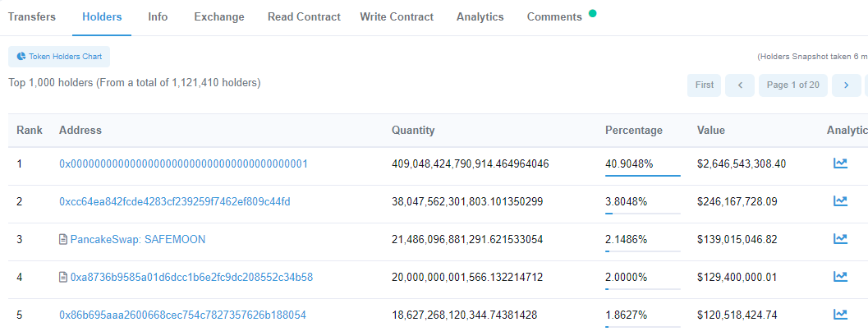Select value $129,400,000.01
This screenshot has width=868, height=336.
(737, 278)
